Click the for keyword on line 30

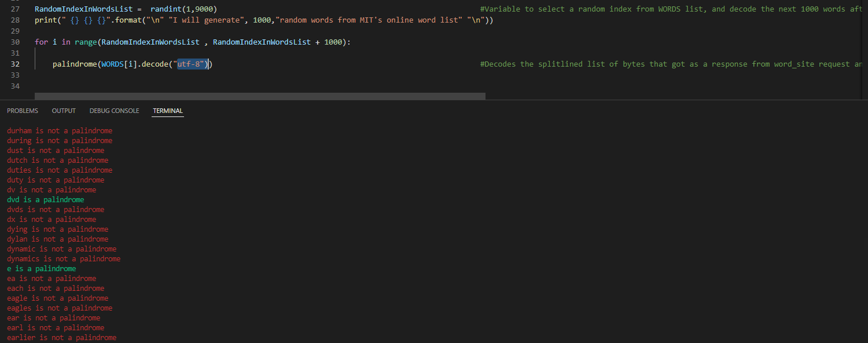(x=41, y=42)
